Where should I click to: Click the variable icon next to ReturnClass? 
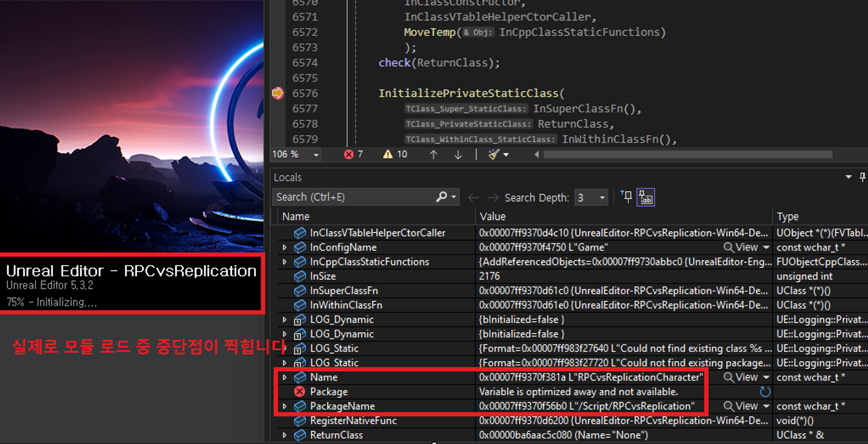[x=299, y=435]
